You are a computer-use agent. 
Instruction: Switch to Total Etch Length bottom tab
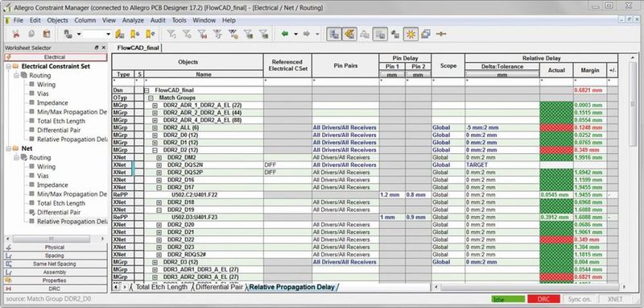tap(161, 287)
